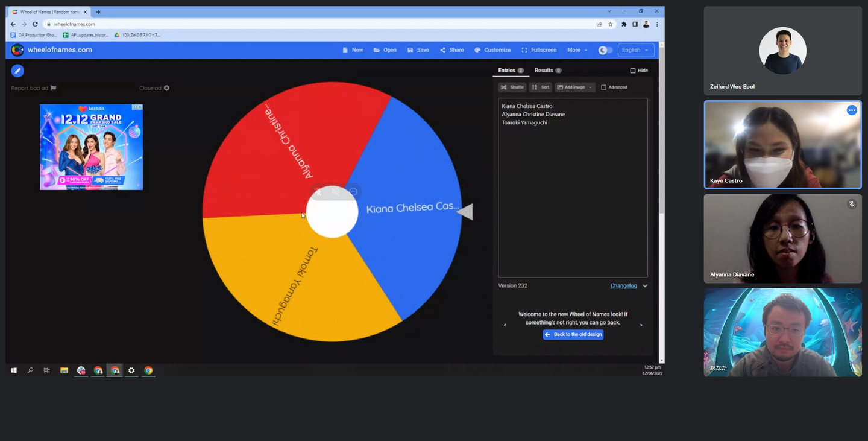Sort the entries list

pyautogui.click(x=541, y=87)
